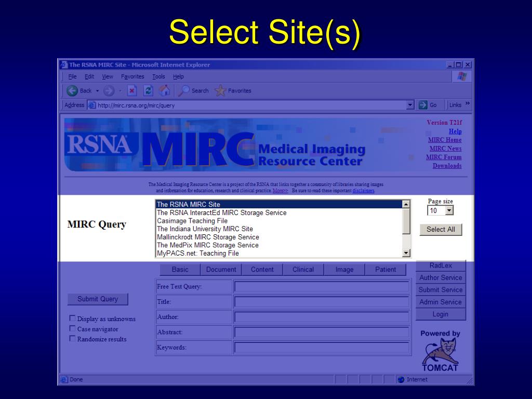Enable Case navigator checkbox
This screenshot has width=532, height=399.
pyautogui.click(x=72, y=328)
